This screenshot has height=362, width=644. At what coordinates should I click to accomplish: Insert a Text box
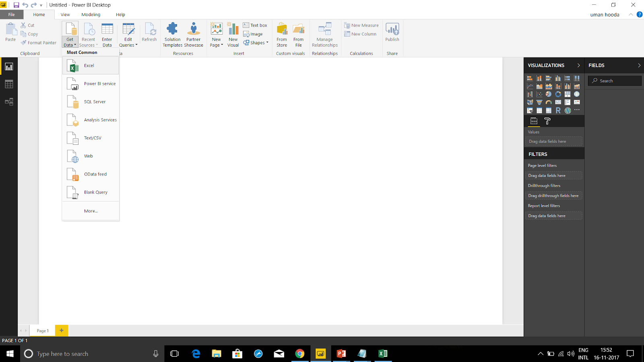(255, 25)
